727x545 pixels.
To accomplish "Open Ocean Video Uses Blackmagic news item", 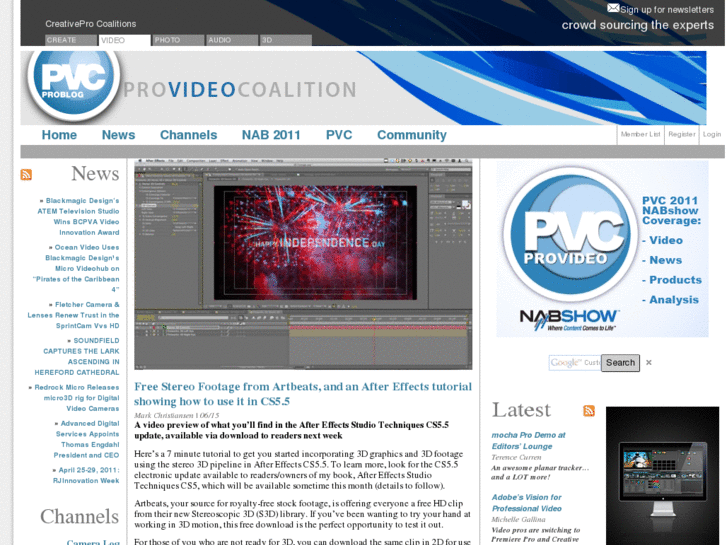I will click(76, 269).
